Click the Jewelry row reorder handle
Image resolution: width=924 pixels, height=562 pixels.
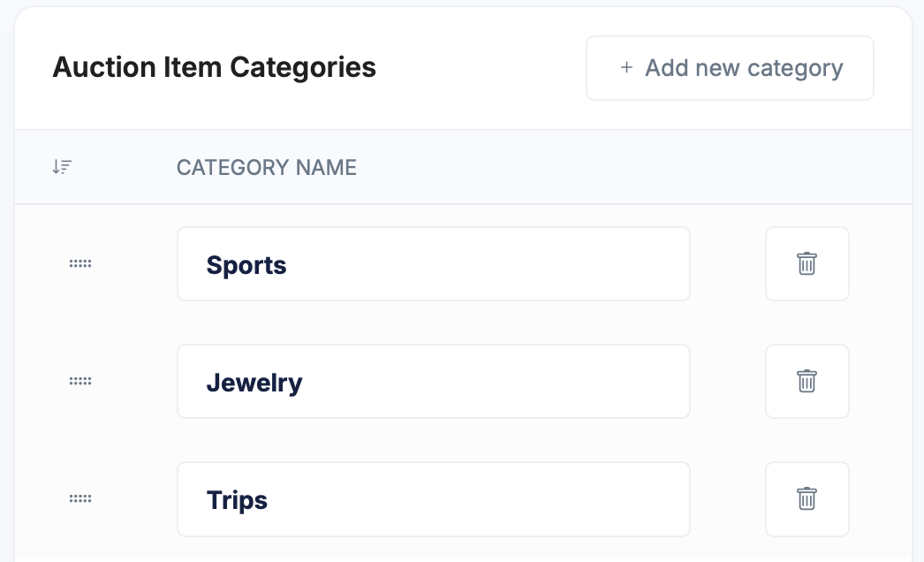(80, 381)
